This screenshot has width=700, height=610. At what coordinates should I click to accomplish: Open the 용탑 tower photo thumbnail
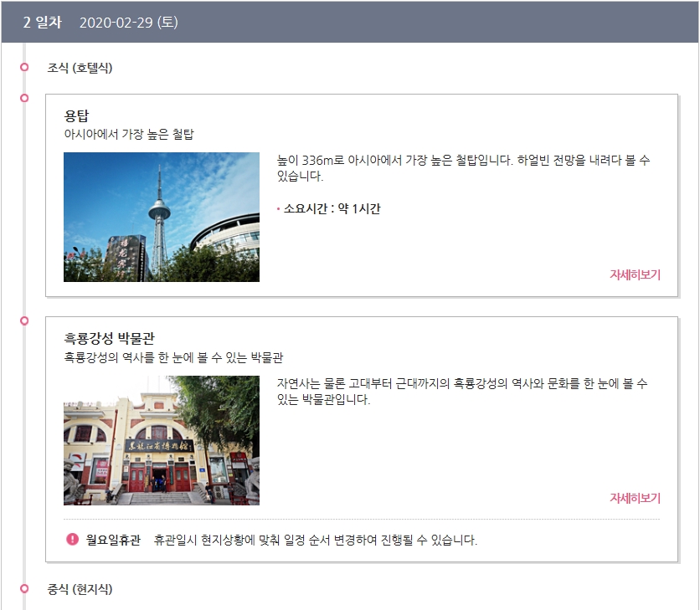162,217
